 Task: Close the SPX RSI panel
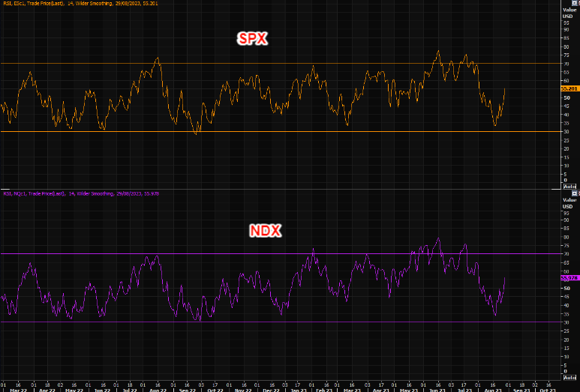click(579, 2)
